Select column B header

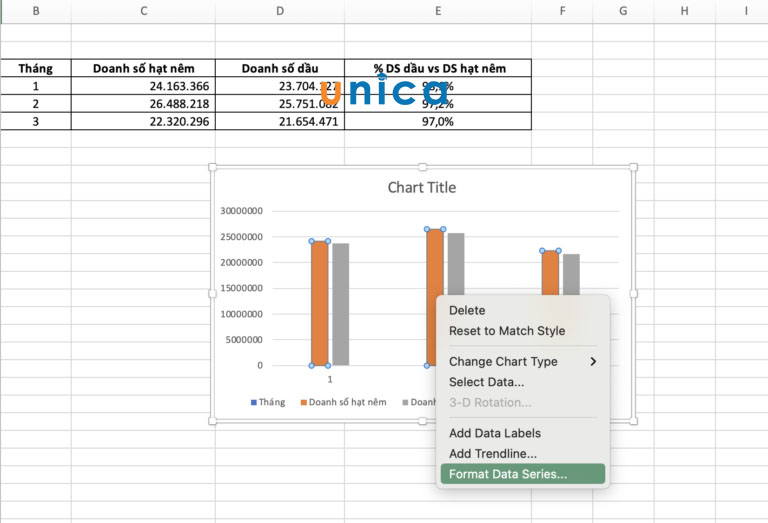point(36,11)
